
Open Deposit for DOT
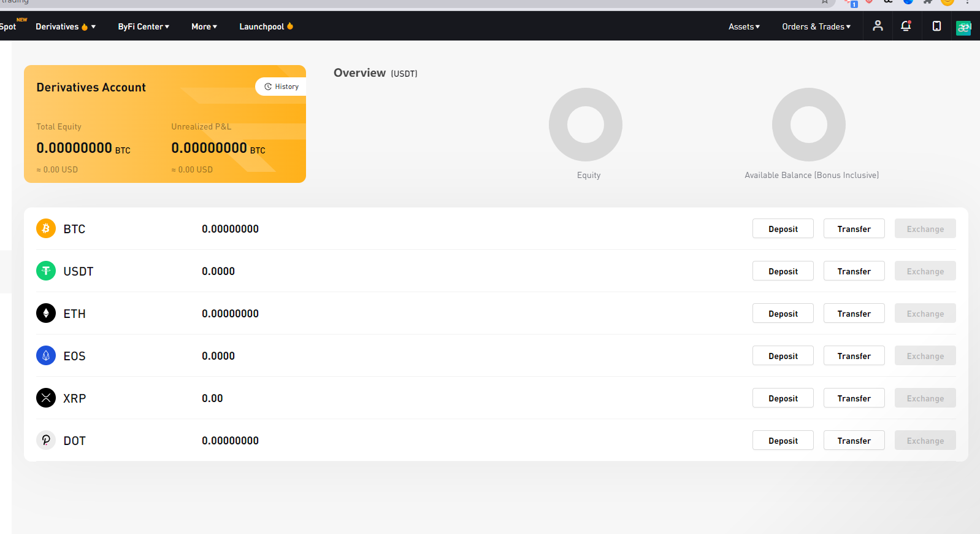point(783,440)
